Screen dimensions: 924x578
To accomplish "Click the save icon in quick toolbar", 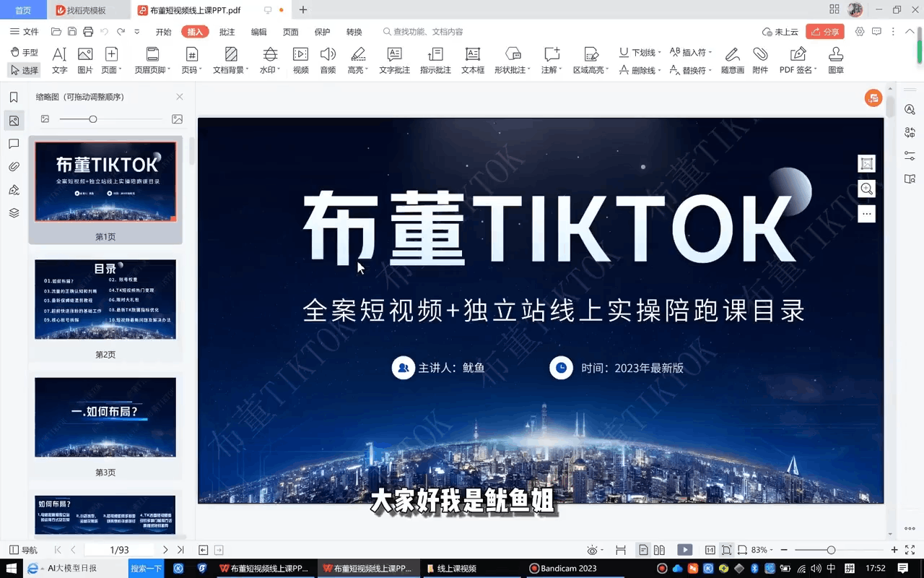I will pos(72,32).
